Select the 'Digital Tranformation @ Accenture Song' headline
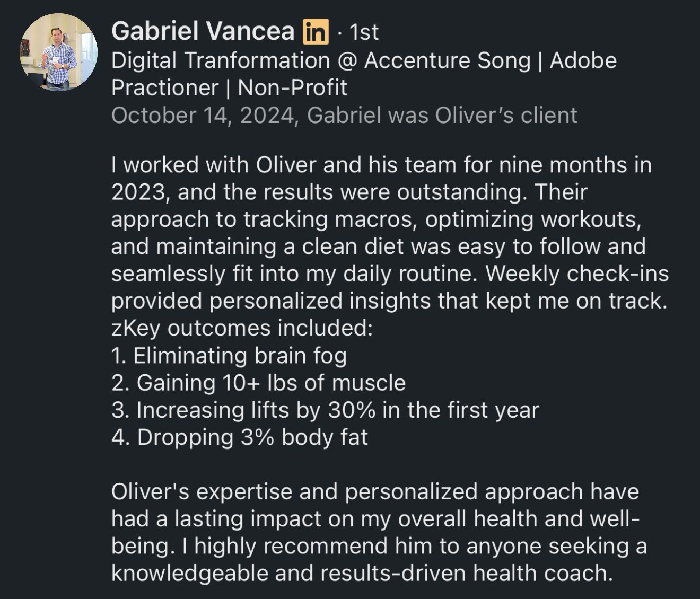The image size is (700, 599). [321, 61]
